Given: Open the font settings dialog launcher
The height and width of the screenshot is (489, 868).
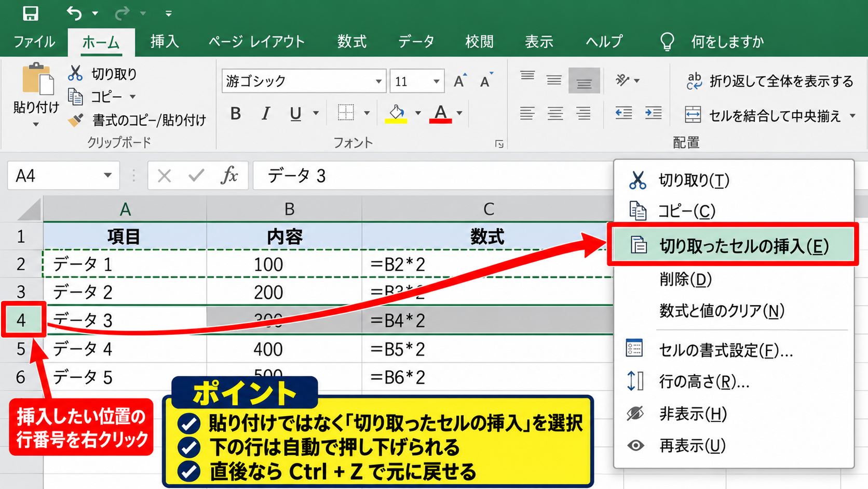Looking at the screenshot, I should [x=499, y=144].
